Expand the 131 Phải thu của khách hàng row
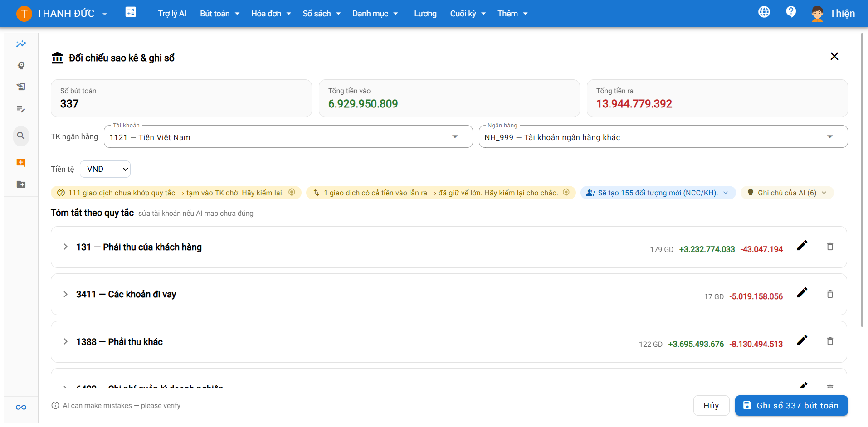This screenshot has height=427, width=868. tap(65, 247)
